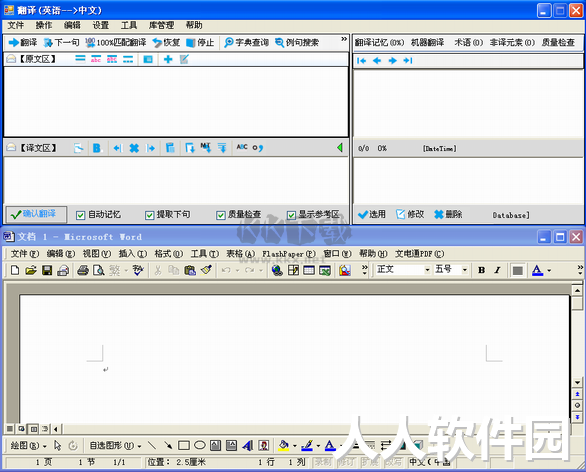Switch to the 机器翻译 tab

[428, 43]
